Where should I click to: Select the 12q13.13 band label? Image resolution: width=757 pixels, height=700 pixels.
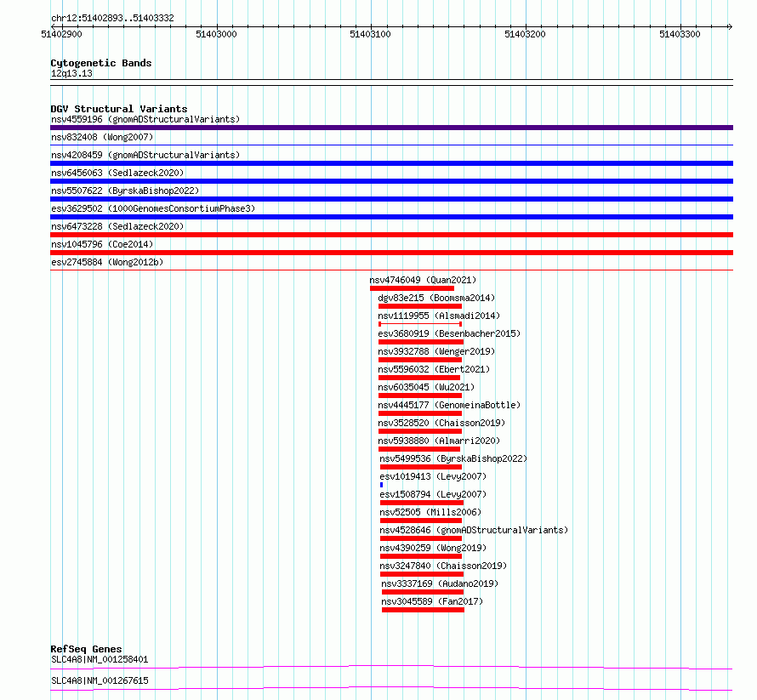(71, 73)
